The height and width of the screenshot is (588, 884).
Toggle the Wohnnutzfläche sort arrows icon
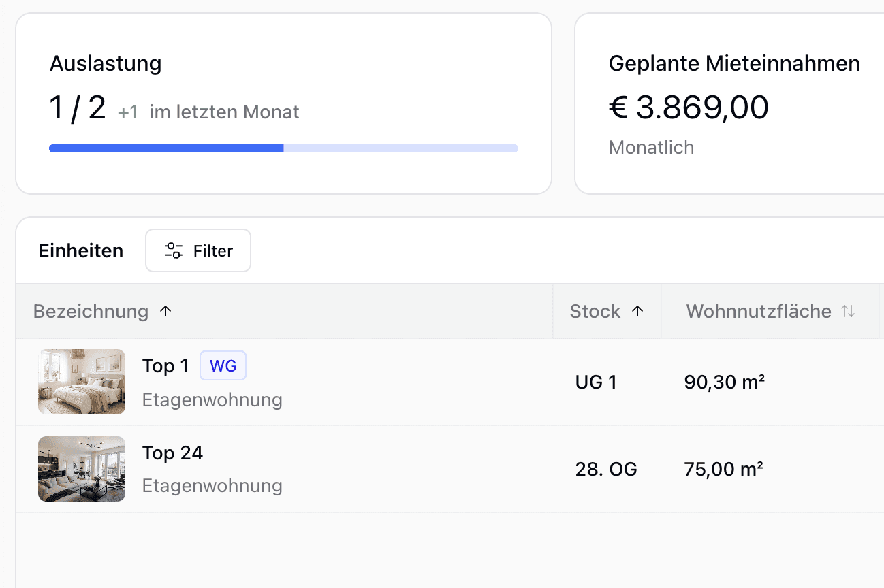(x=848, y=311)
